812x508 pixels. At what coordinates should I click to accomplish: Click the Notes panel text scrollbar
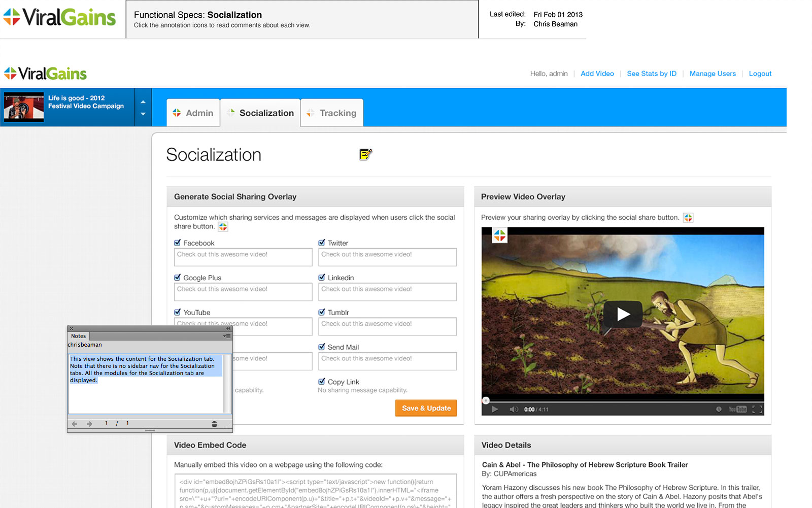tap(226, 384)
